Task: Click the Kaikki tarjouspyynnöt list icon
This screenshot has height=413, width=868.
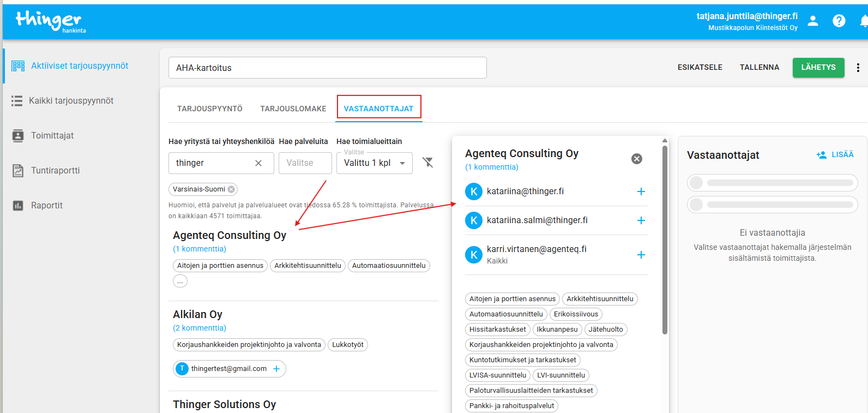Action: click(17, 101)
